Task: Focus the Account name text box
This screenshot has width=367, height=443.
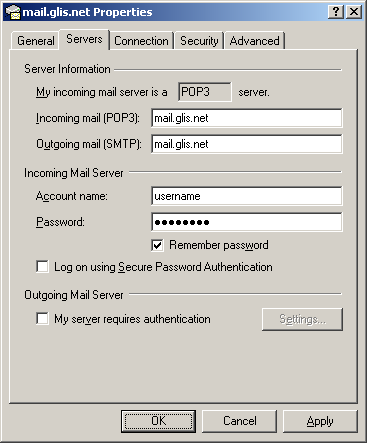Action: (247, 196)
